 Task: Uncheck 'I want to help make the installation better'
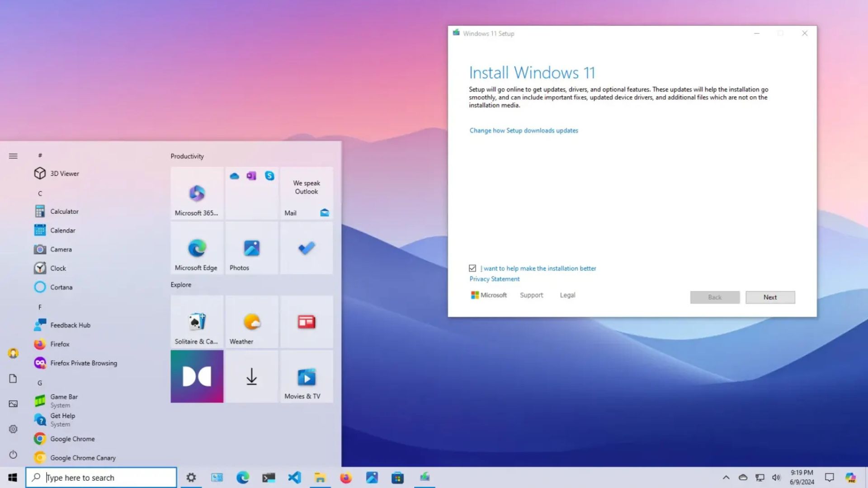(x=472, y=268)
